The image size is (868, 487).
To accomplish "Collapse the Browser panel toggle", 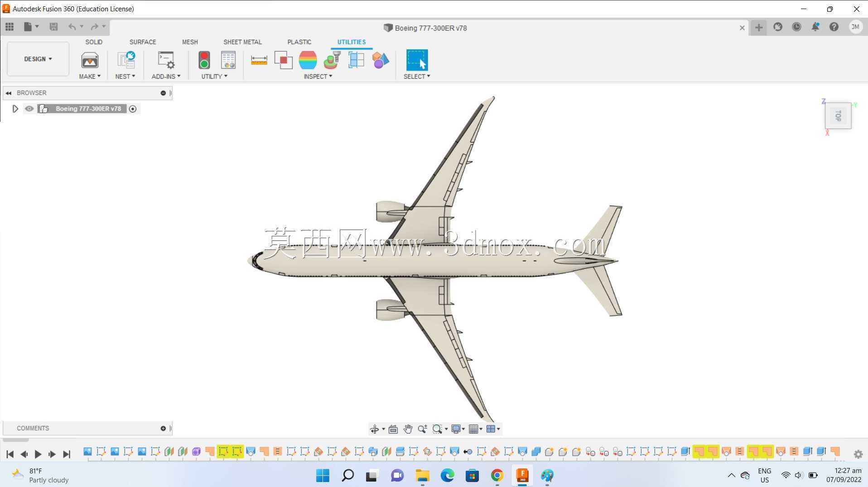I will [8, 93].
